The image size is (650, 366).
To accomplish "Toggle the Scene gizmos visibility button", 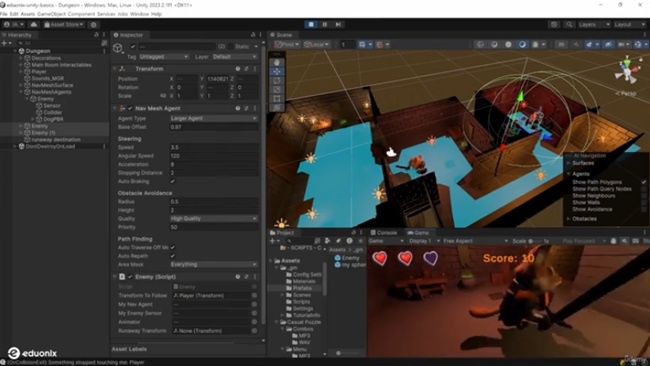I will click(x=638, y=44).
